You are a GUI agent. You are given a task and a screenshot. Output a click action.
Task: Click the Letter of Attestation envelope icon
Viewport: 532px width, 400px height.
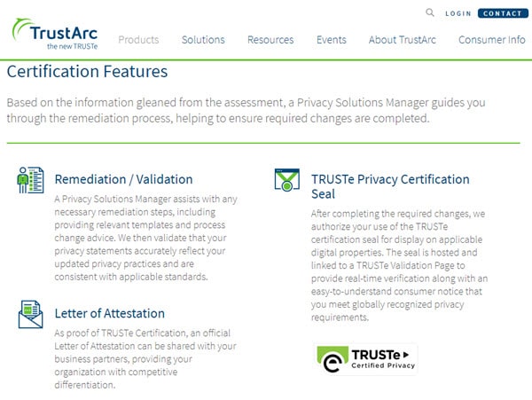pos(30,315)
